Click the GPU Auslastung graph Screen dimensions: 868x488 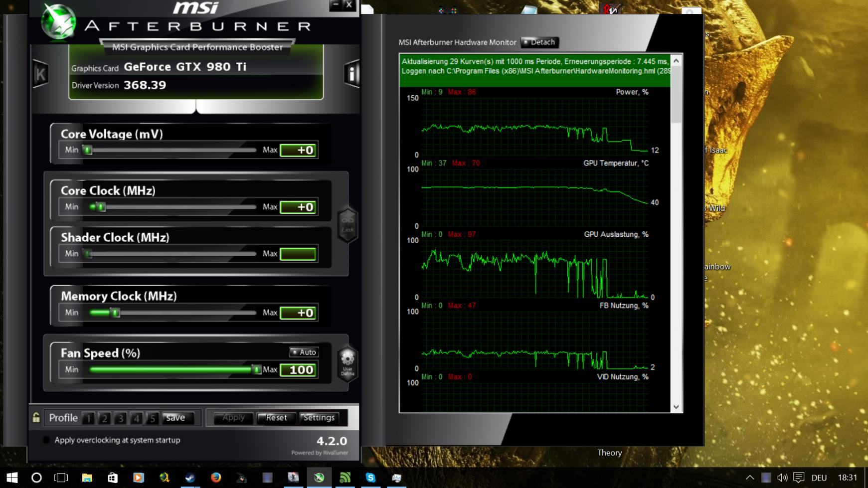(x=534, y=269)
